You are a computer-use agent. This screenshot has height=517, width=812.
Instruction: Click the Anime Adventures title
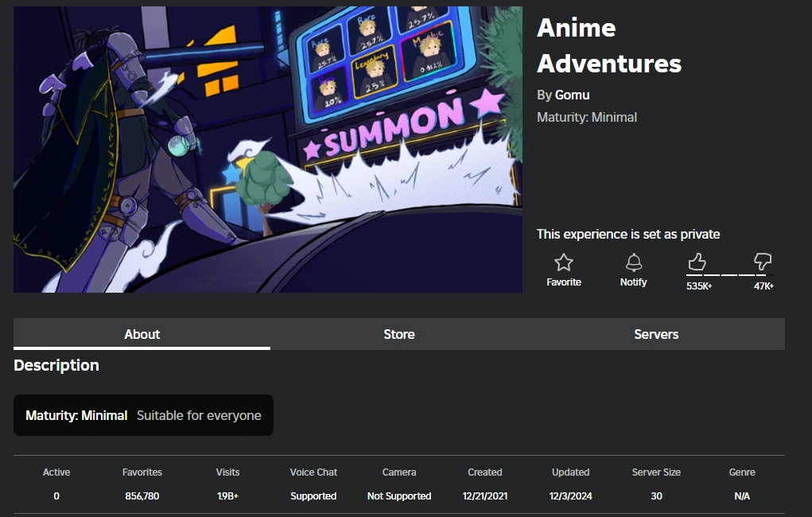(608, 45)
